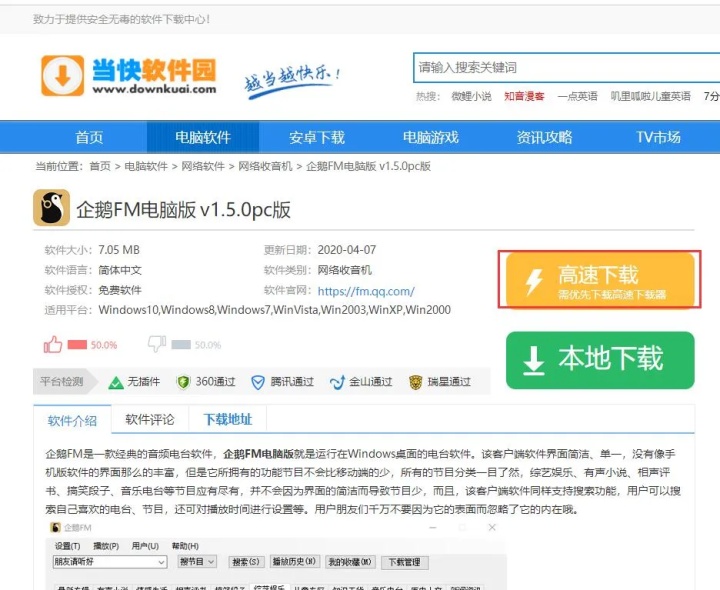Image resolution: width=720 pixels, height=590 pixels.
Task: Click the 金山通过 icon
Action: pos(338,382)
